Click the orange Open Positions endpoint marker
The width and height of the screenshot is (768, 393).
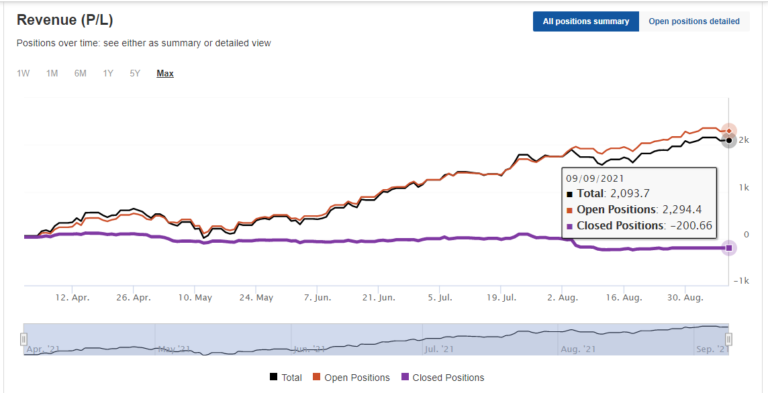729,131
